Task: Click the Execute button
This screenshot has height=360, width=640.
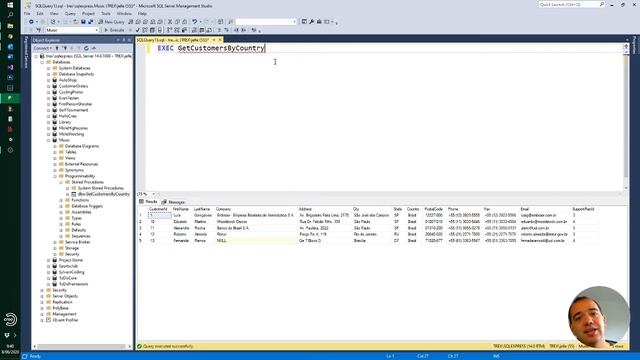Action: [x=114, y=30]
